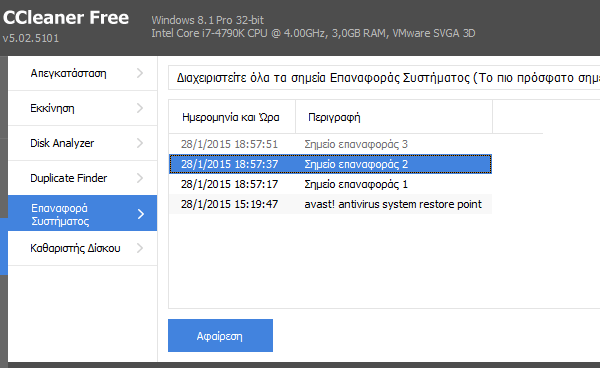Image resolution: width=600 pixels, height=368 pixels.
Task: Open the Εκκίνηση section
Action: click(x=82, y=108)
